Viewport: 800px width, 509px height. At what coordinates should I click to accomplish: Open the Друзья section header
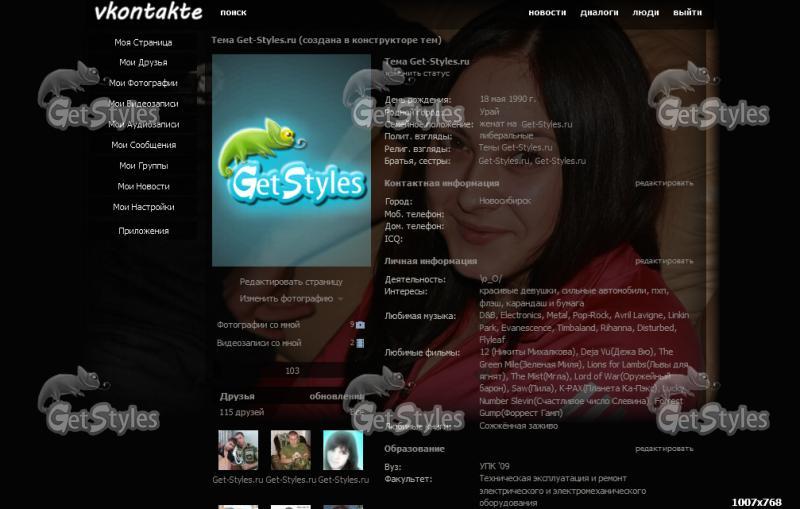(237, 396)
